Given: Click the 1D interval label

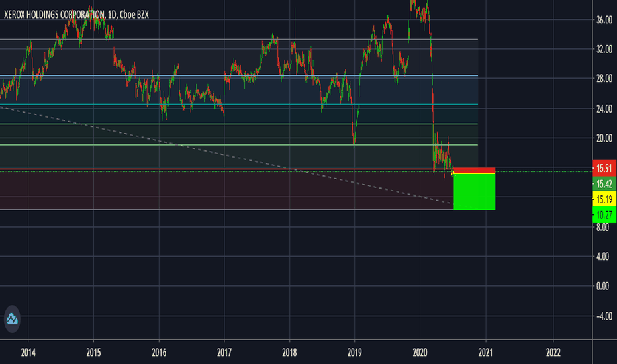Looking at the screenshot, I should click(112, 15).
